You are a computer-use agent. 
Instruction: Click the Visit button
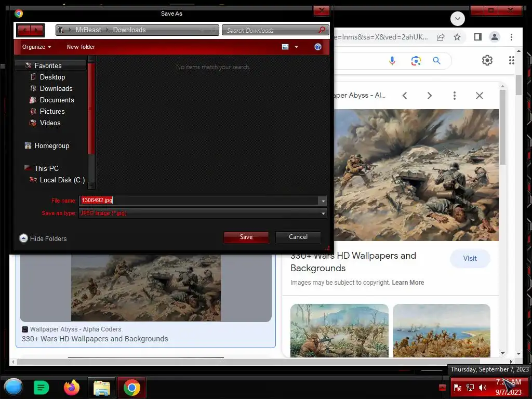coord(470,259)
